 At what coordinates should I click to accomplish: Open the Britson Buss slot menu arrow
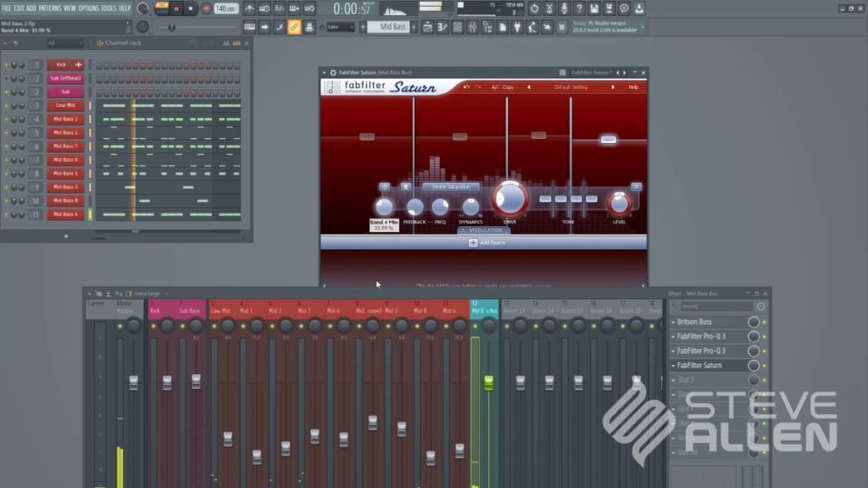(x=673, y=322)
